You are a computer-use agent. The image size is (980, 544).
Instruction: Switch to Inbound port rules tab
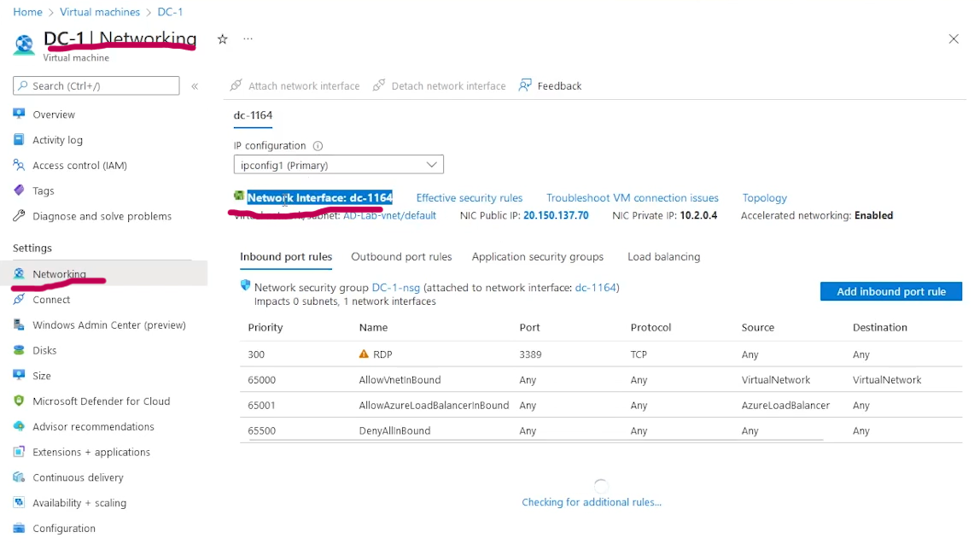[286, 257]
